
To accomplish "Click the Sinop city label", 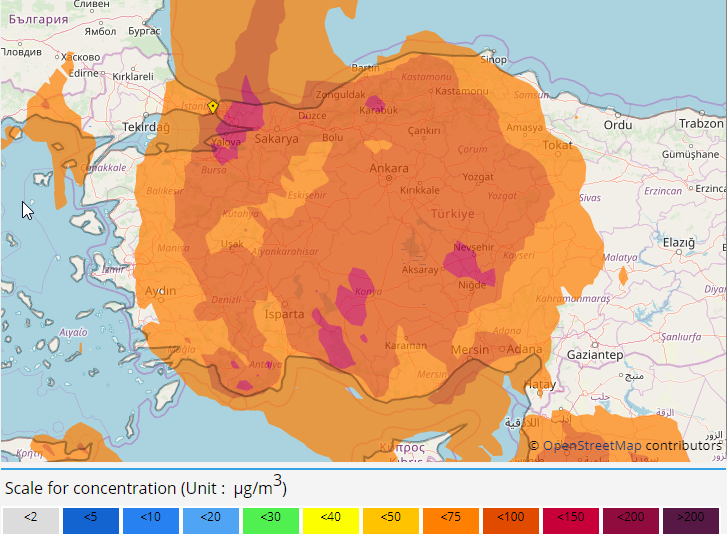I will click(x=494, y=59).
